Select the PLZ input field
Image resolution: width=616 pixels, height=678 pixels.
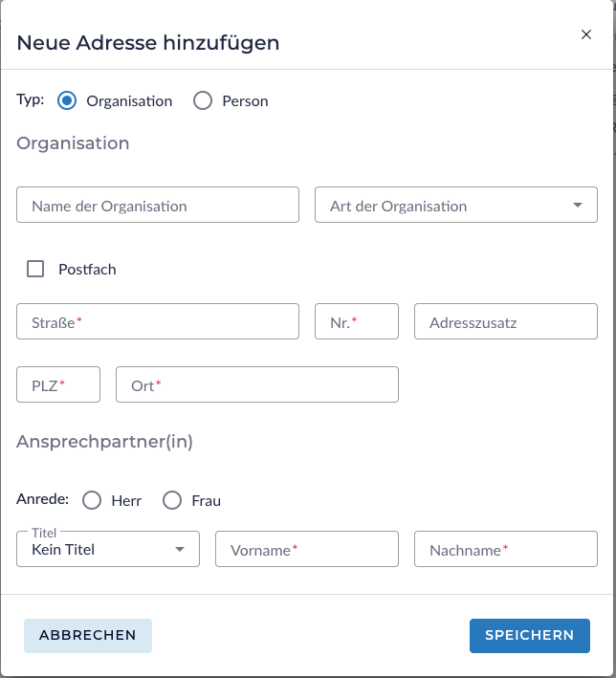tap(58, 384)
